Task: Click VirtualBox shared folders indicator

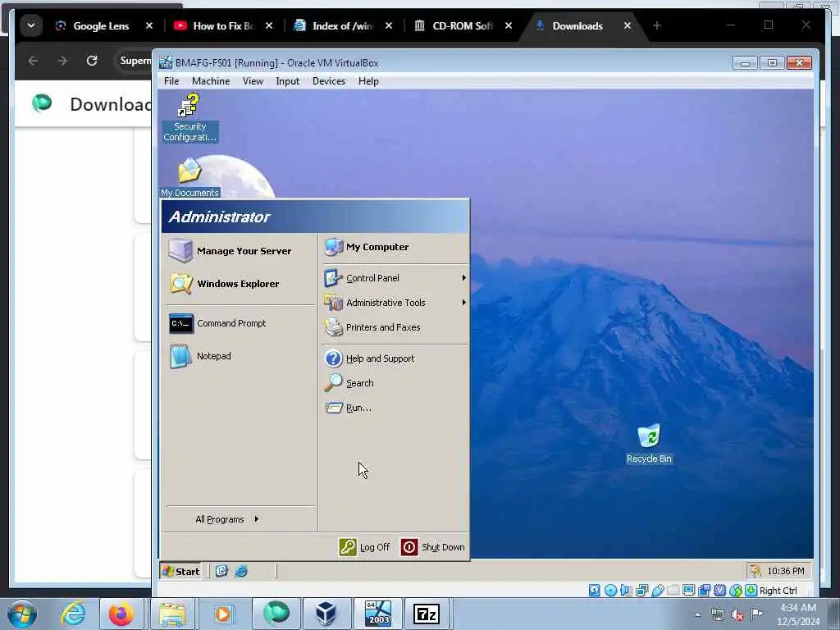Action: click(x=673, y=591)
